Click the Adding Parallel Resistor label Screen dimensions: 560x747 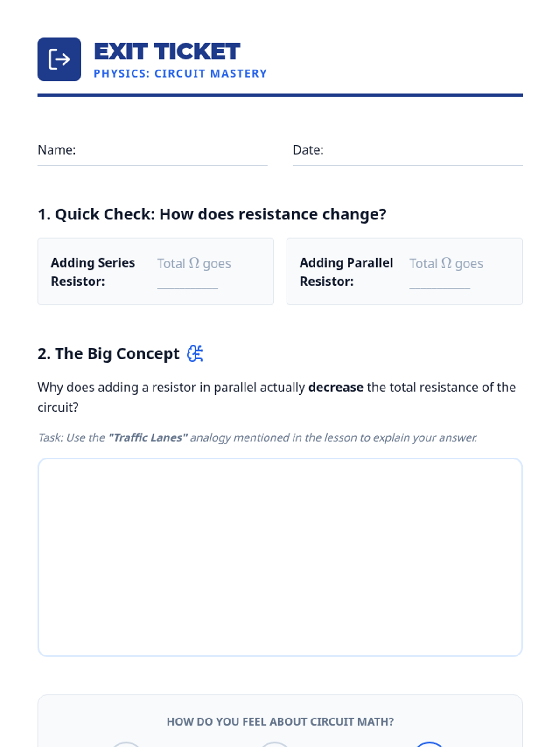346,272
